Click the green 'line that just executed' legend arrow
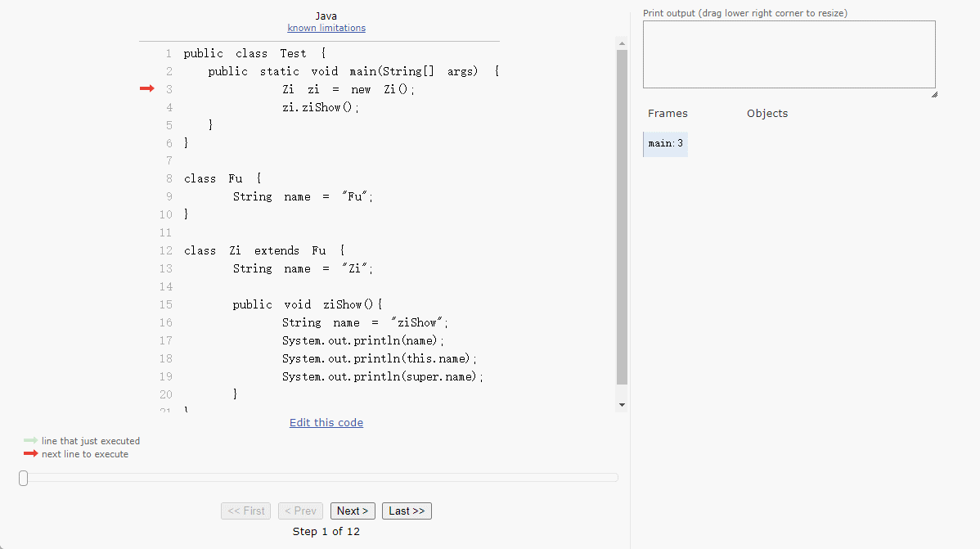This screenshot has width=980, height=549. 30,440
